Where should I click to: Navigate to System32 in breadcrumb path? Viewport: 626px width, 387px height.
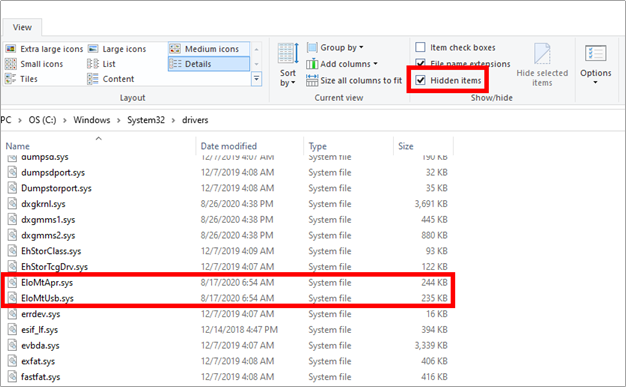tap(146, 120)
